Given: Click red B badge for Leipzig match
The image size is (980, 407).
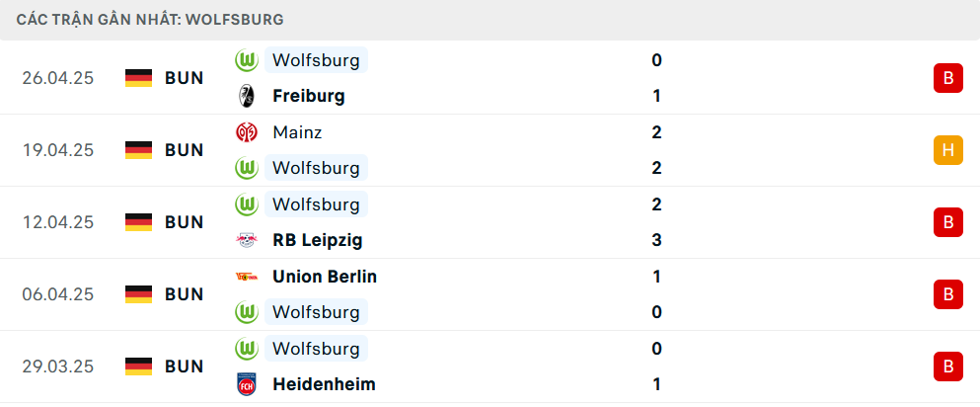Looking at the screenshot, I should click(948, 222).
